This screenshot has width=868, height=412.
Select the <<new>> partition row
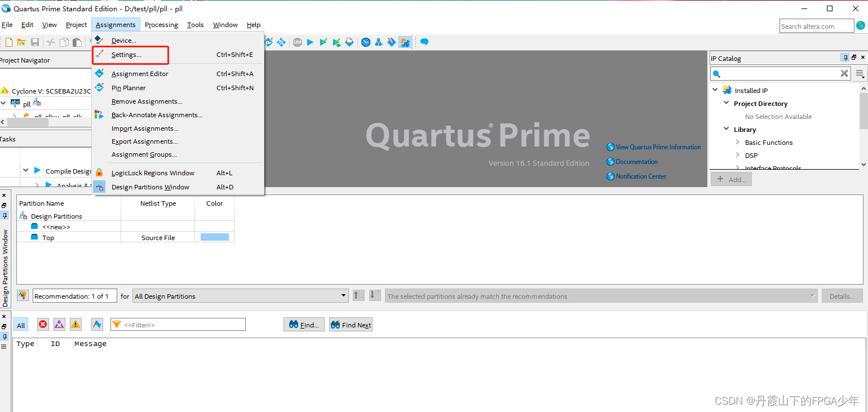[125, 227]
